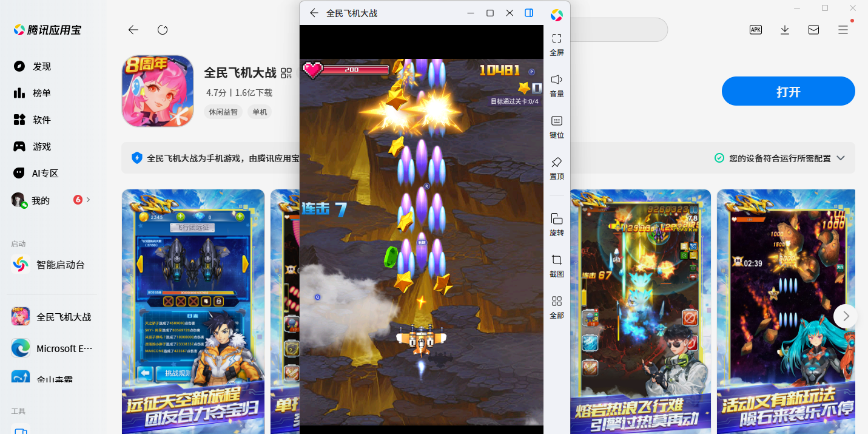Refresh the 腾讯应用宝 page
868x434 pixels.
(163, 30)
